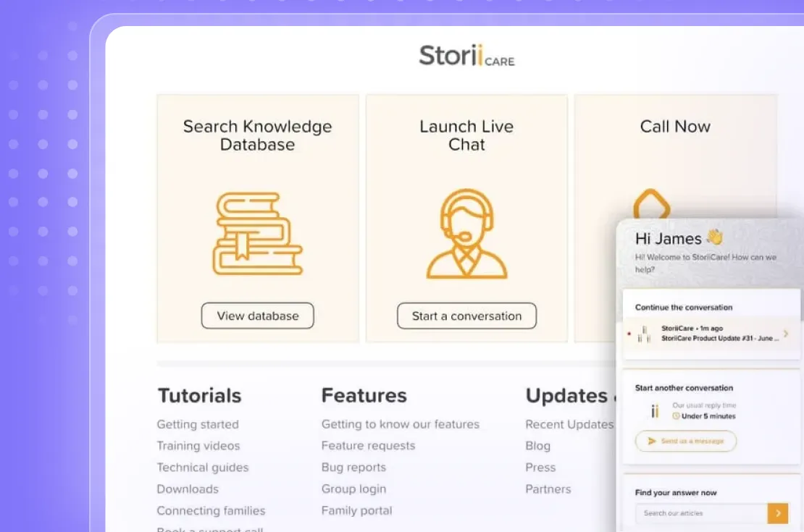Click the headset support agent icon

point(466,234)
